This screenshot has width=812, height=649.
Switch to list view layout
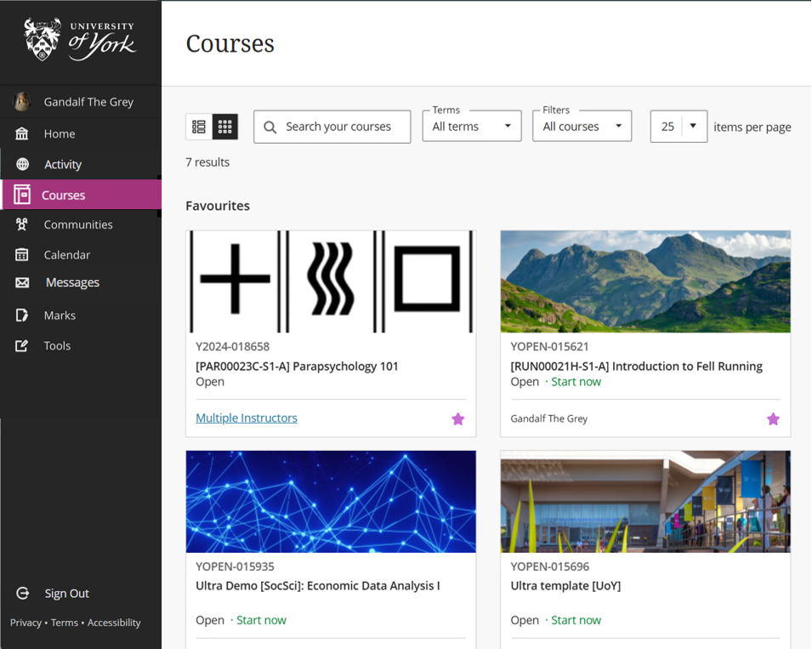(x=199, y=127)
